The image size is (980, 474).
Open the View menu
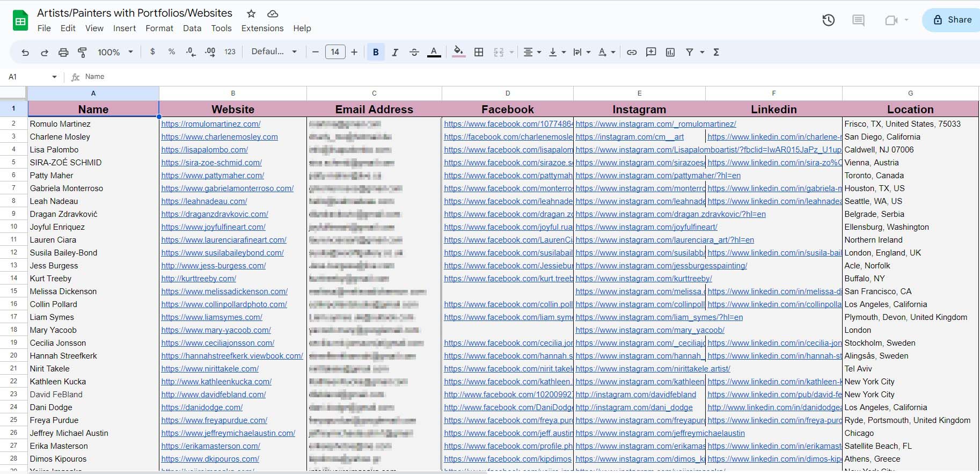[94, 28]
